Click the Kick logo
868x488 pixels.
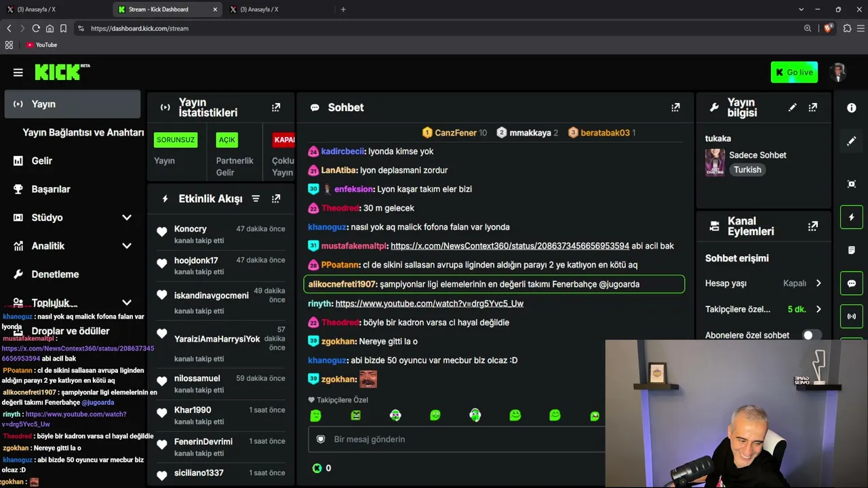62,72
